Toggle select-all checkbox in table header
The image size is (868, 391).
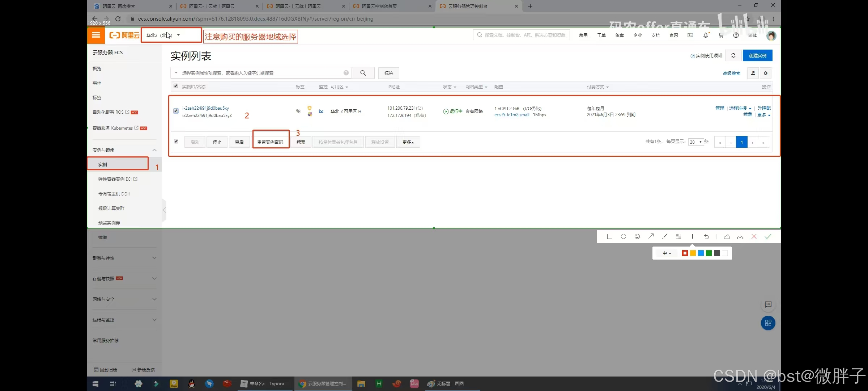coord(176,86)
